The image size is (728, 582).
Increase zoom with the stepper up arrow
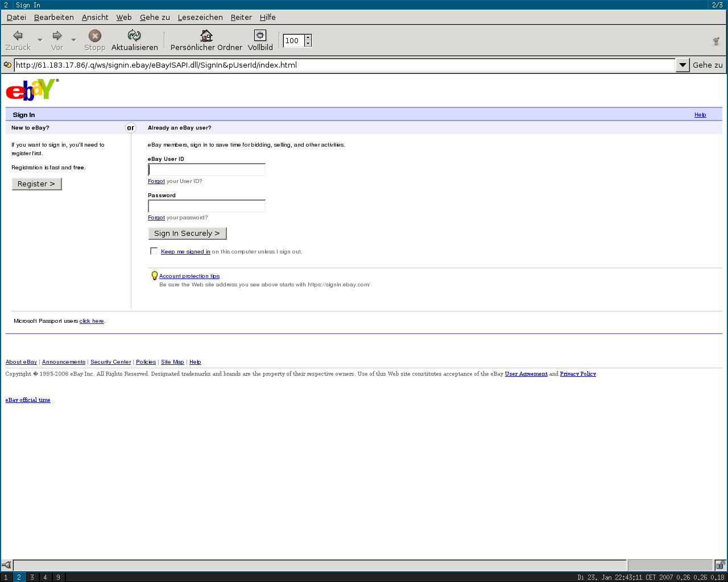[x=308, y=37]
